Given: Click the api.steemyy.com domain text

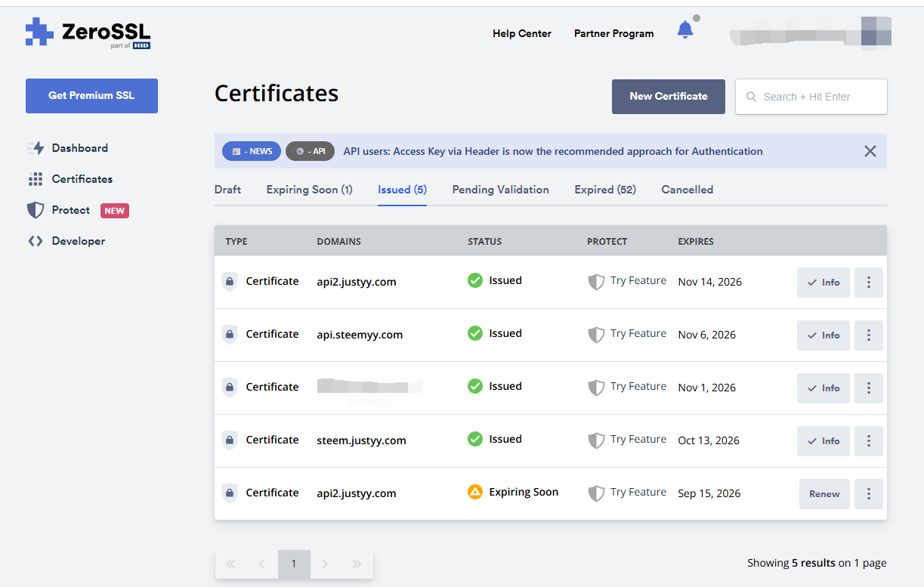Looking at the screenshot, I should pyautogui.click(x=360, y=335).
